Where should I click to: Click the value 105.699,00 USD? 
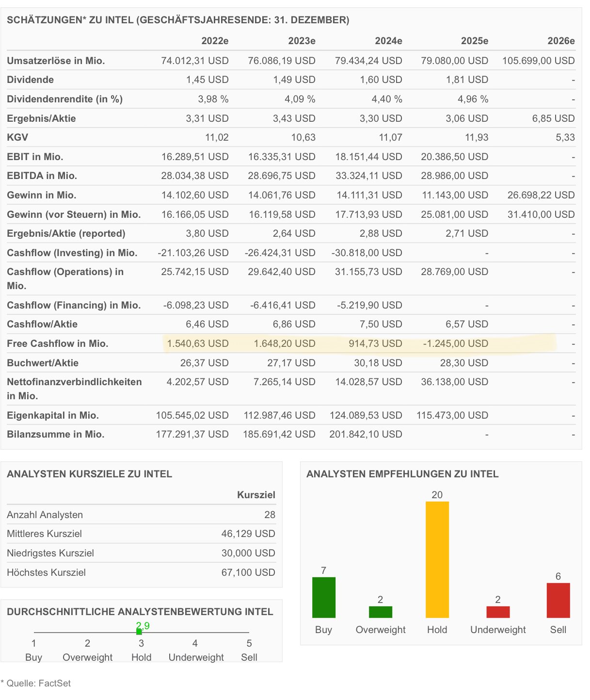[x=539, y=61]
